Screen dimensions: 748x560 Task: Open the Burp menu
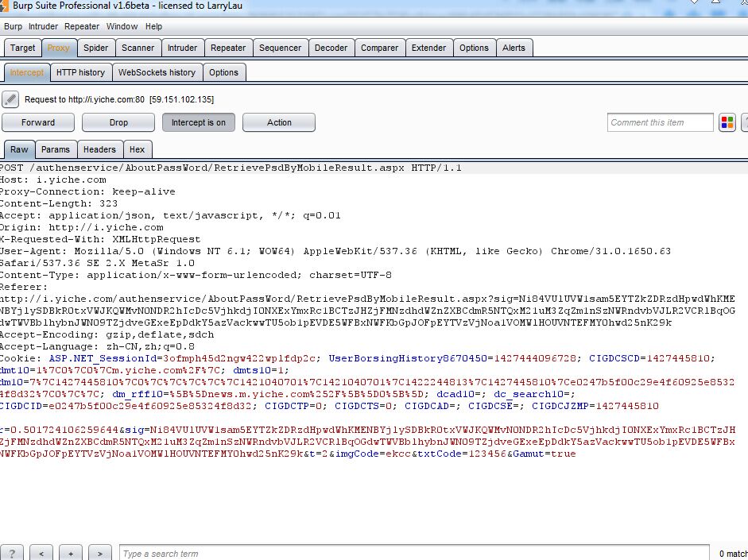[x=13, y=27]
